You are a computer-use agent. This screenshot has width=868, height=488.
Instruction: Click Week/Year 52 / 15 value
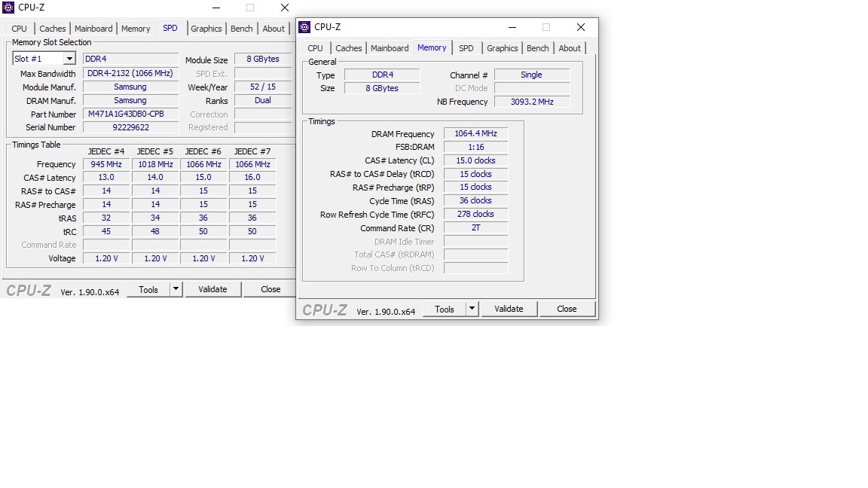click(263, 87)
